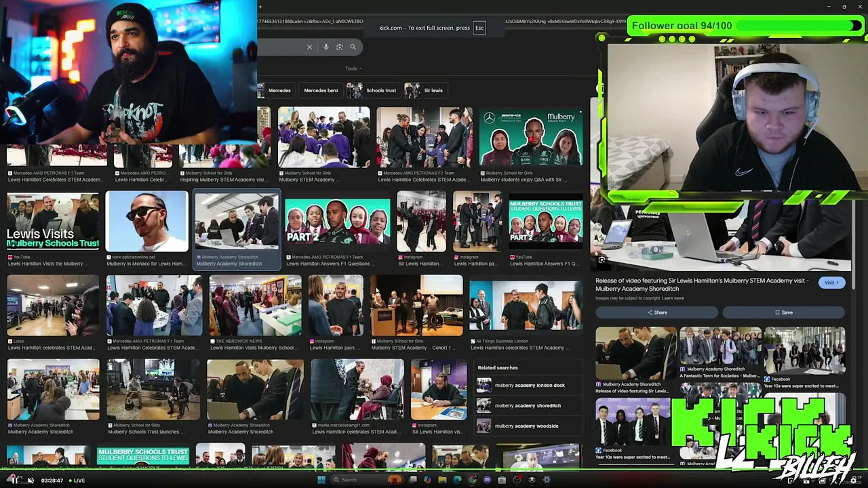Open related search mulberry academy shoreditch
This screenshot has height=488, width=868.
pyautogui.click(x=528, y=405)
